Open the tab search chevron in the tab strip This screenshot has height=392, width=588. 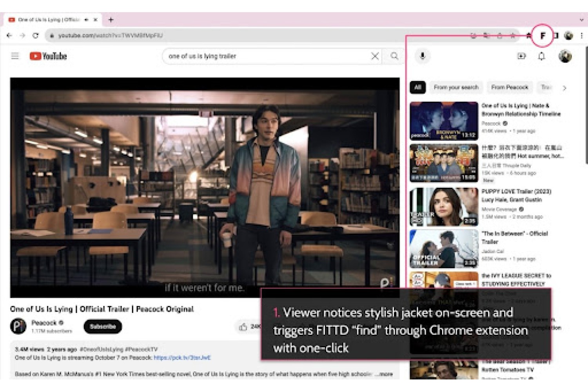point(581,20)
